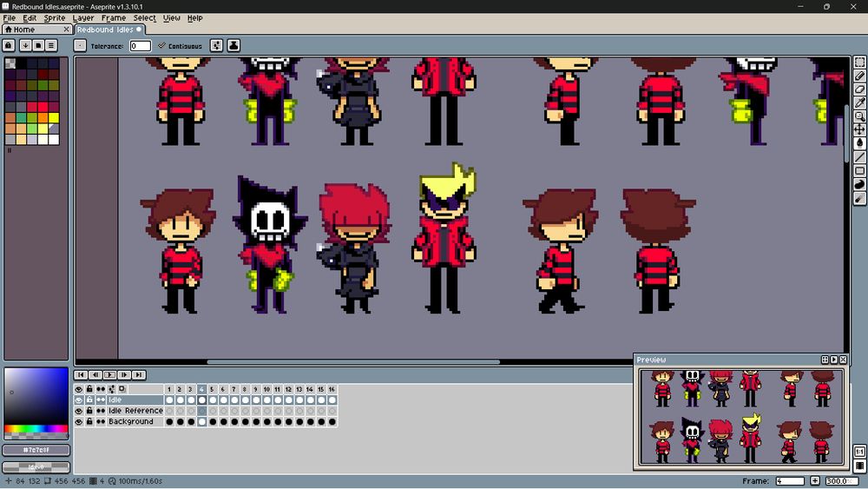868x489 pixels.
Task: Toggle all layers visibility in timeline header
Action: tap(79, 389)
